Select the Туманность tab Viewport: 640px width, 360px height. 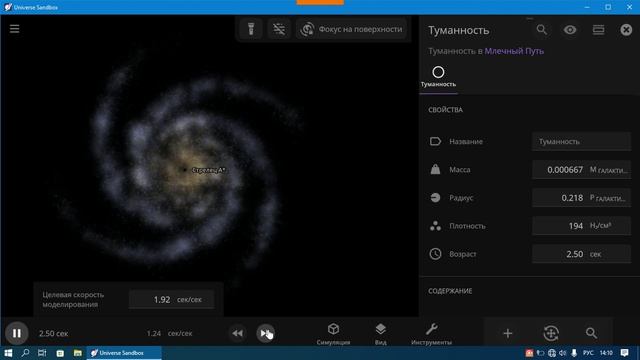(x=438, y=77)
